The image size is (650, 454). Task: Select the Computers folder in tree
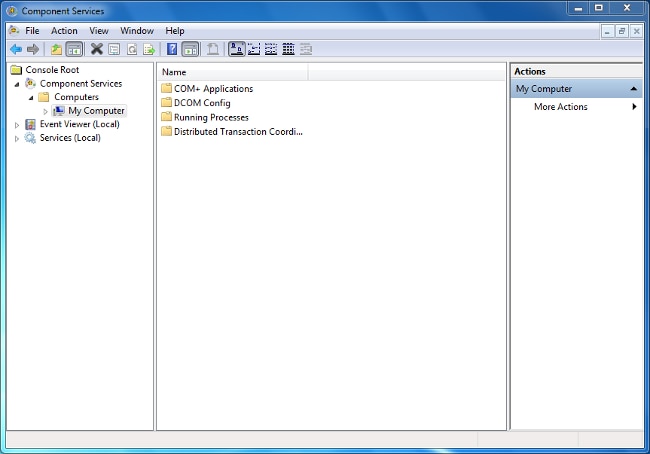point(76,97)
